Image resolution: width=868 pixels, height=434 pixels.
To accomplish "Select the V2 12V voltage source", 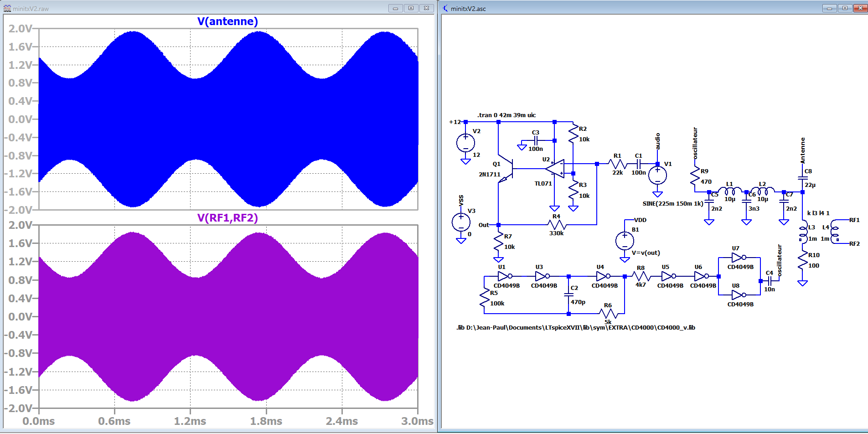I will [x=465, y=143].
